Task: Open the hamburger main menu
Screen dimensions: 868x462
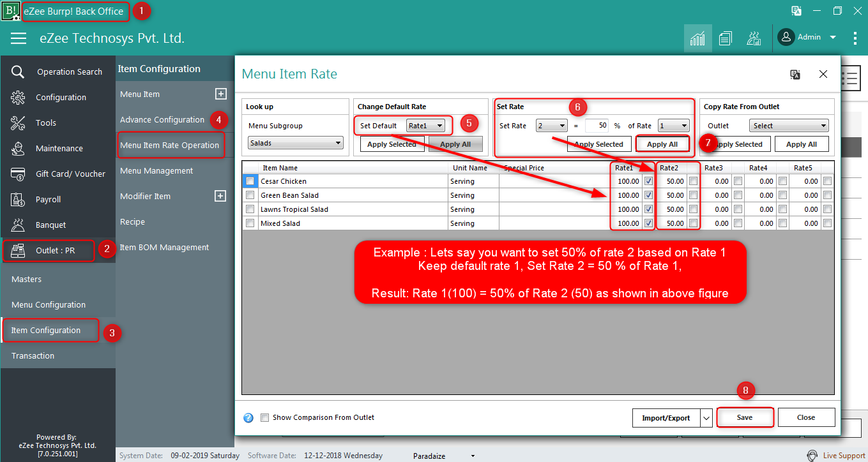Action: tap(19, 38)
